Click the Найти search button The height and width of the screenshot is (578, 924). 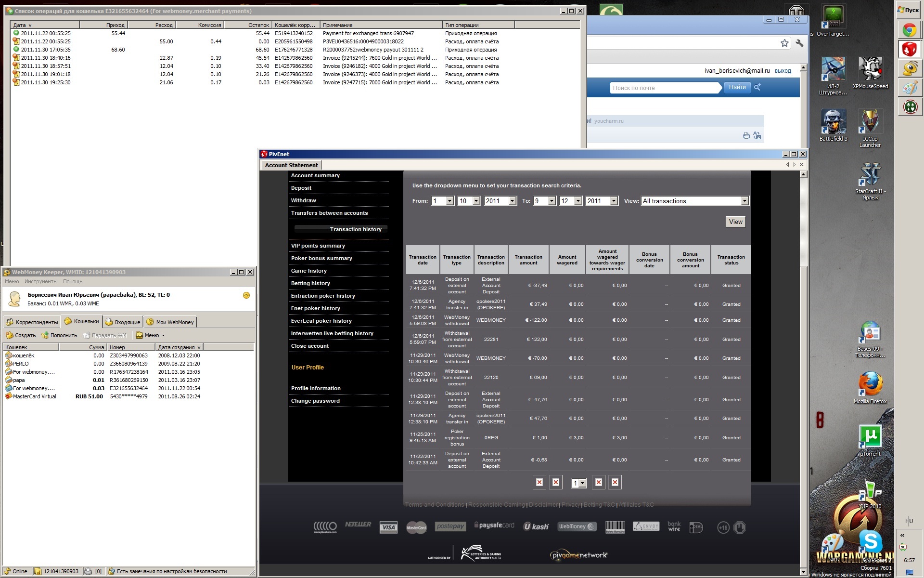pos(737,88)
